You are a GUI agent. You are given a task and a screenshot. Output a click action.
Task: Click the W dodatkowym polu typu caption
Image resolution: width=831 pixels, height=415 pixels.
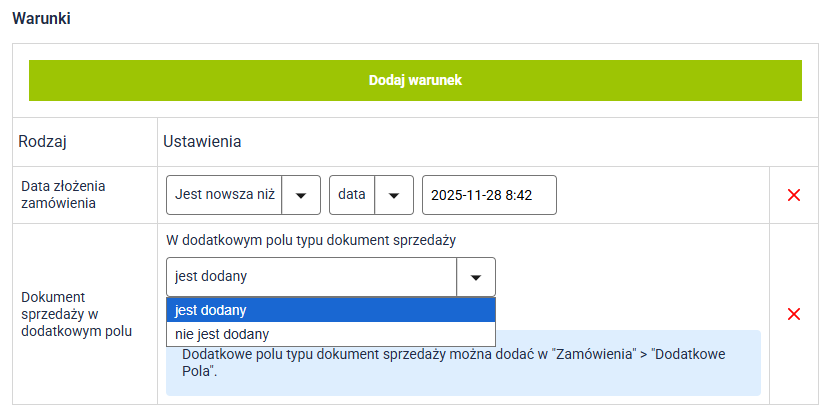click(312, 240)
